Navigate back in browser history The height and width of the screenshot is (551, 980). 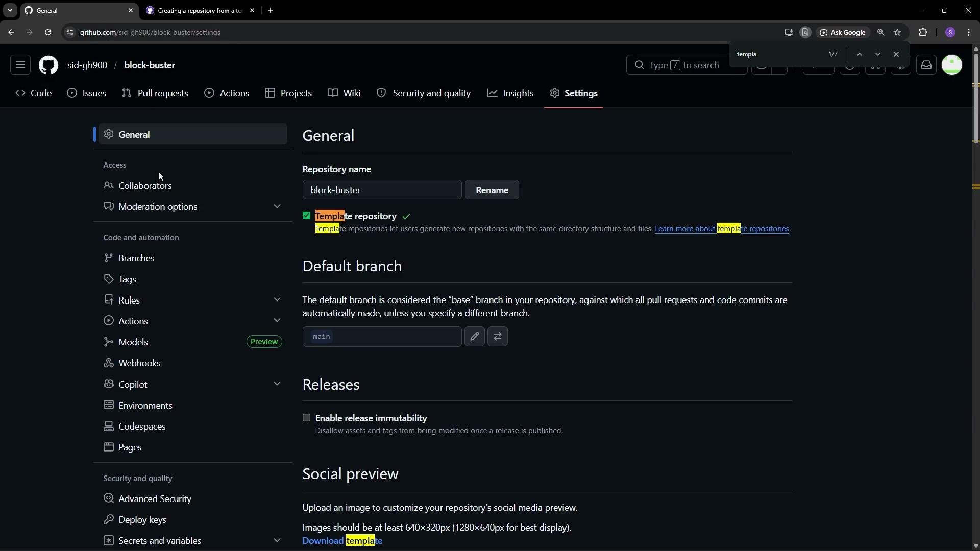point(11,32)
